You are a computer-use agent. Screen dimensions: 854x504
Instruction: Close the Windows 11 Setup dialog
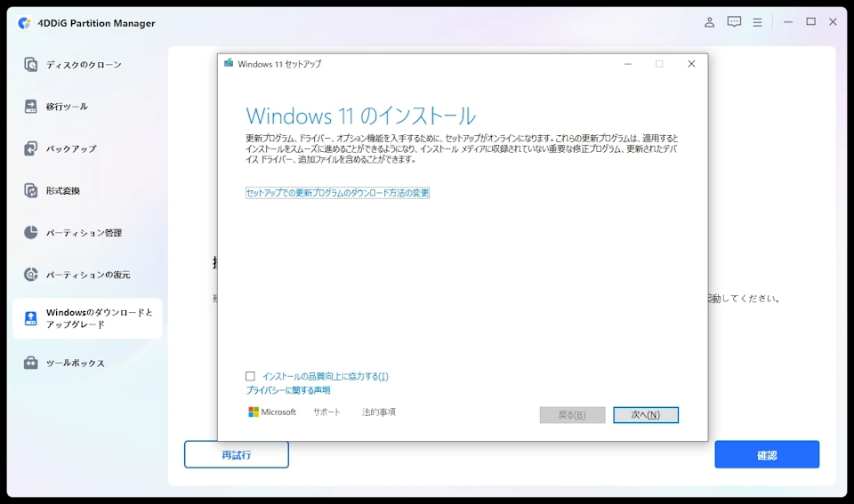pos(691,64)
